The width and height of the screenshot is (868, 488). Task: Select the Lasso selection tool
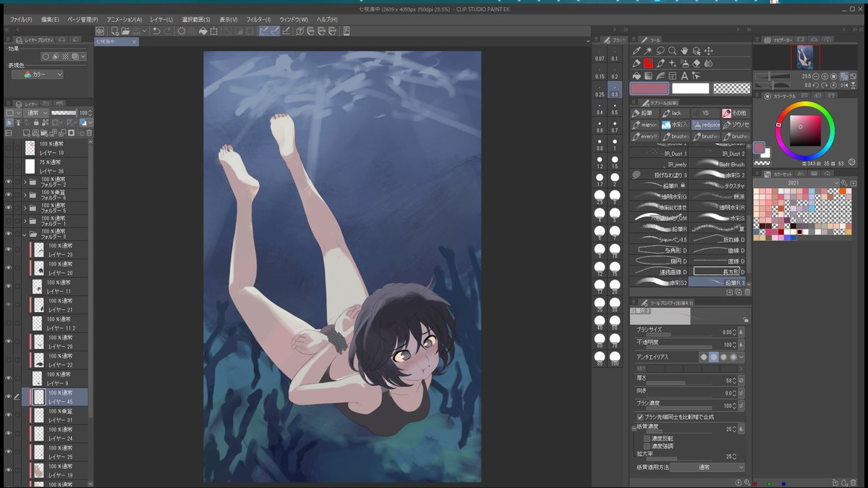point(660,51)
